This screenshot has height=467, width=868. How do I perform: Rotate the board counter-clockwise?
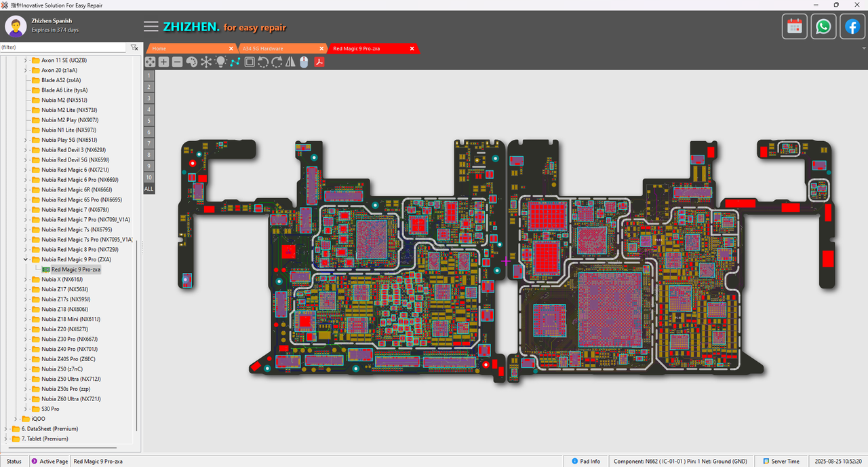tap(263, 62)
